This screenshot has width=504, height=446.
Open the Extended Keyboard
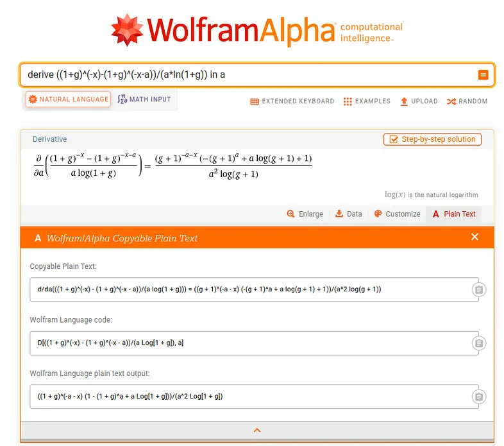292,101
